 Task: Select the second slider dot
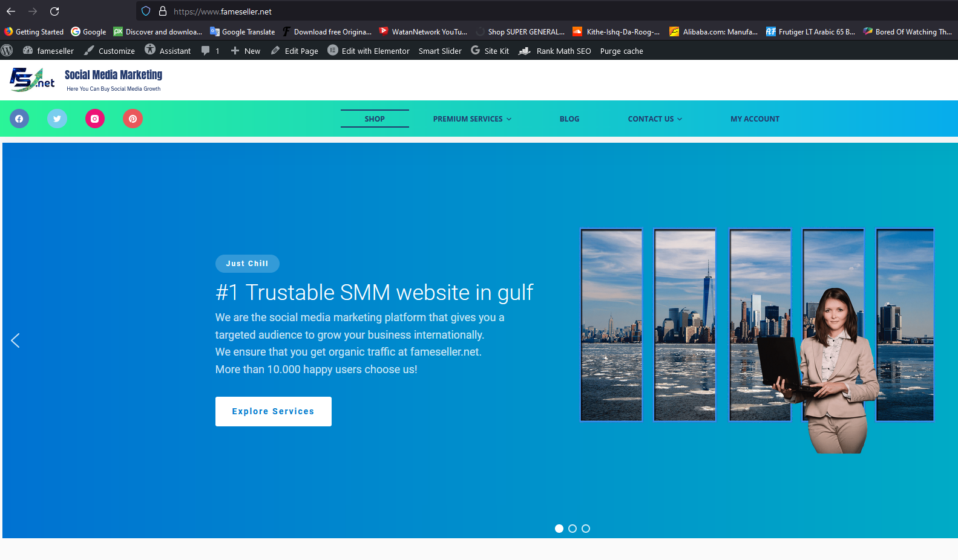[573, 529]
